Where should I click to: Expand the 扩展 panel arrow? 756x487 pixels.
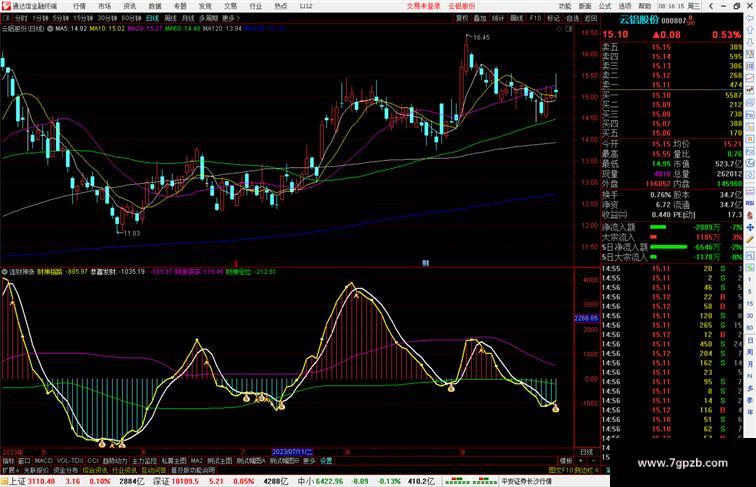click(10, 470)
